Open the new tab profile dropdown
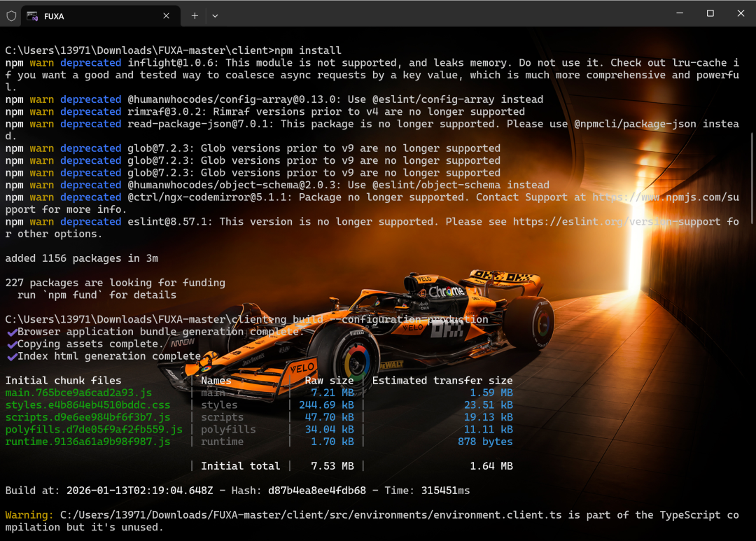The image size is (756, 541). [x=215, y=16]
